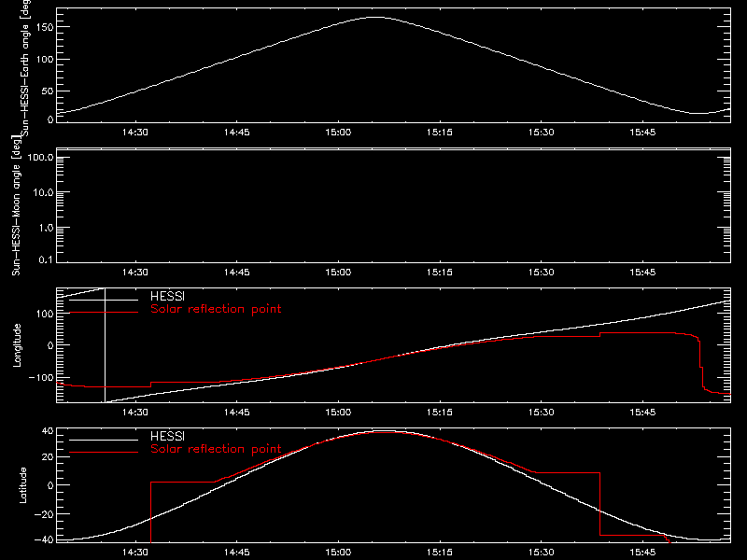This screenshot has width=747, height=560.
Task: Click 15:45 time label under Longitude plot
Action: [x=642, y=413]
